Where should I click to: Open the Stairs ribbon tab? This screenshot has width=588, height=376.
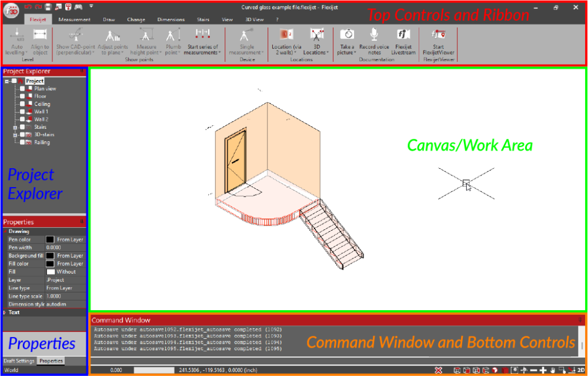pos(203,19)
